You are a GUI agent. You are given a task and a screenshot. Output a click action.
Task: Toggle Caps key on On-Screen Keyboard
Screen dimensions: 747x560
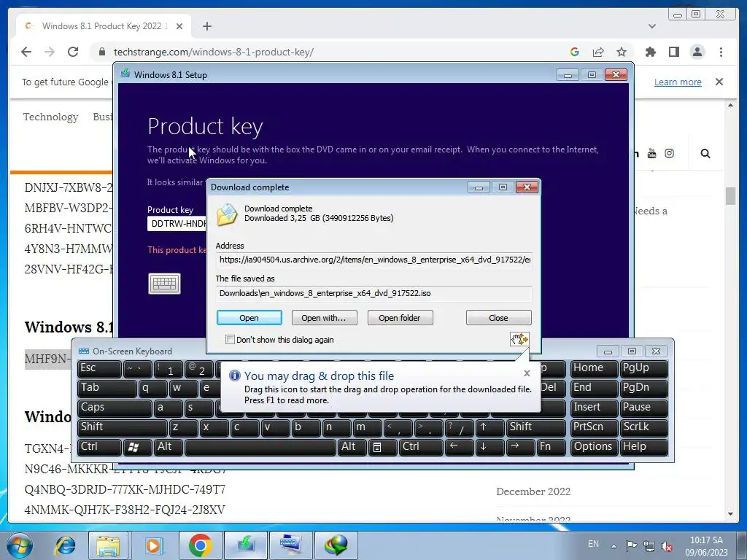pyautogui.click(x=115, y=408)
